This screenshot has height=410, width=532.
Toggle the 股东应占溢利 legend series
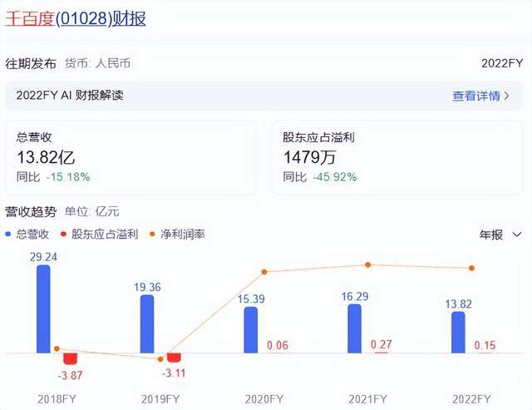(x=99, y=235)
